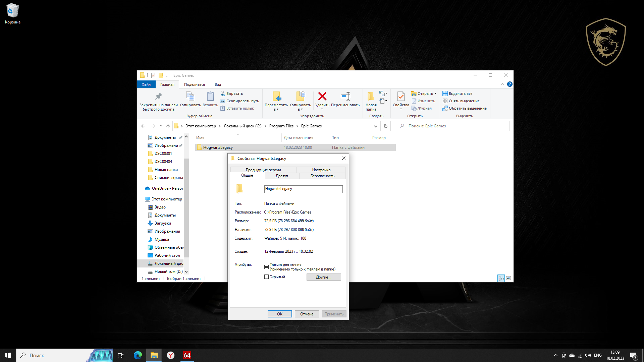Switch to Large icons view in status bar
Screen dimensions: 644x362
point(508,278)
